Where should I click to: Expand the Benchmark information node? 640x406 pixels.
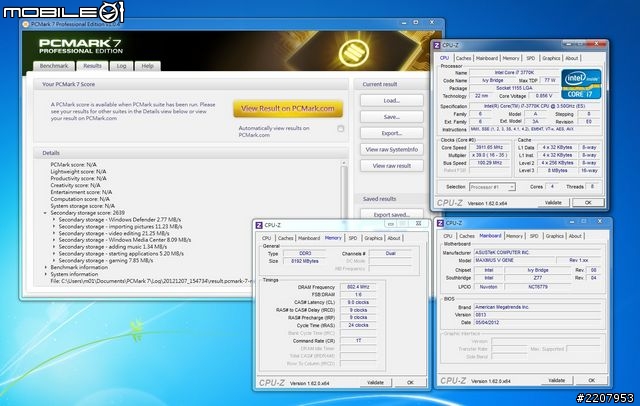(45, 267)
